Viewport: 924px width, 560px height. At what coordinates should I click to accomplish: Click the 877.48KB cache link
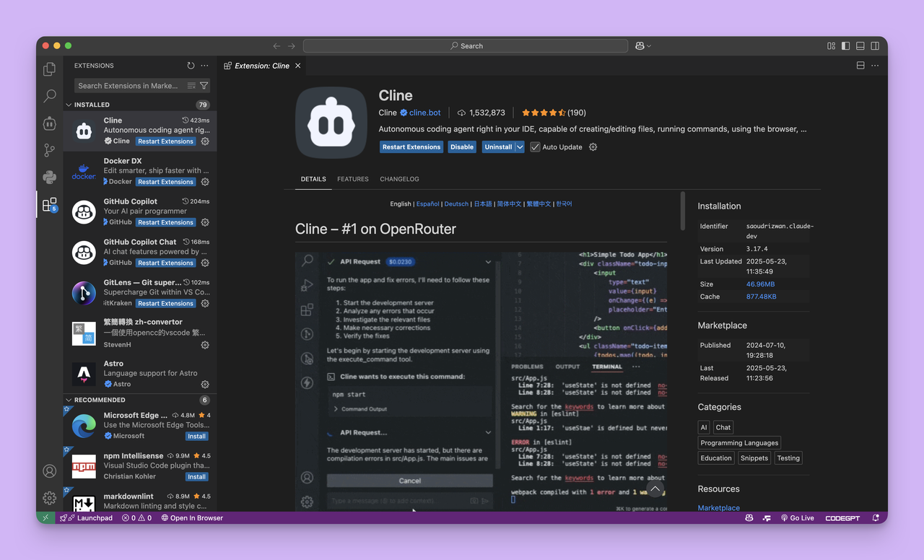coord(762,297)
